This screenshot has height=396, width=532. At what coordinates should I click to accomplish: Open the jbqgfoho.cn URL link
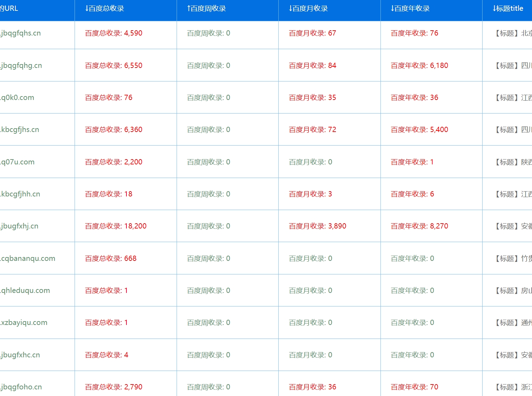(x=21, y=387)
